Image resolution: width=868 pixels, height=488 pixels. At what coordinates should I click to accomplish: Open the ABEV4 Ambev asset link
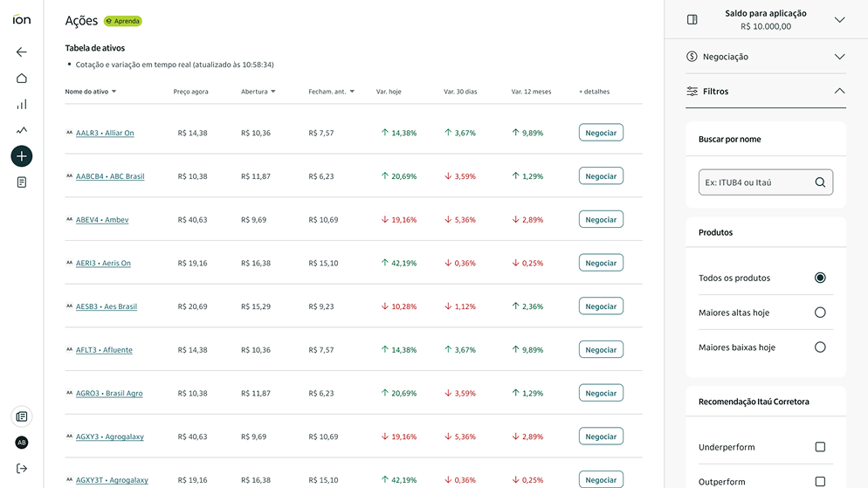pos(102,220)
